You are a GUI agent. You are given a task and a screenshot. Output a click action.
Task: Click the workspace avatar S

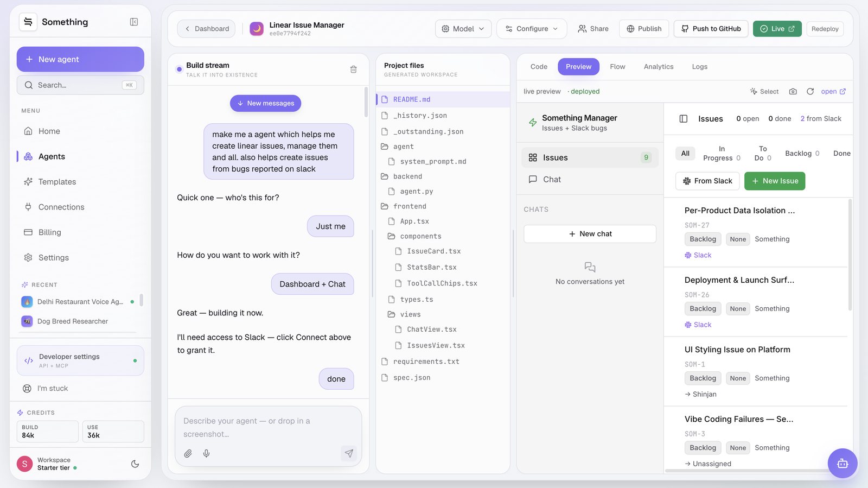[x=24, y=464]
